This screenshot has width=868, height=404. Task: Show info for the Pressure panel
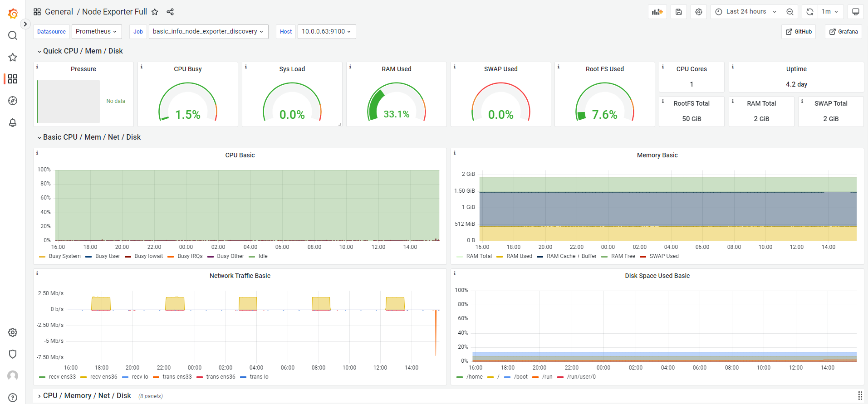[37, 67]
